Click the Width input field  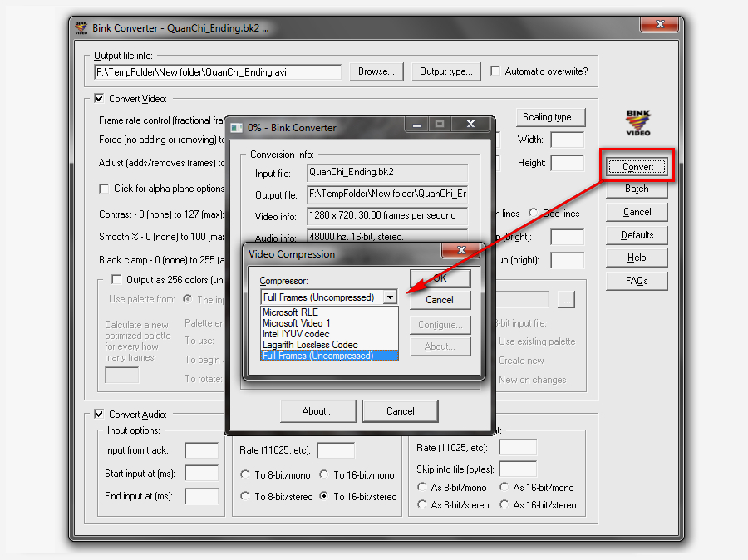coord(567,140)
